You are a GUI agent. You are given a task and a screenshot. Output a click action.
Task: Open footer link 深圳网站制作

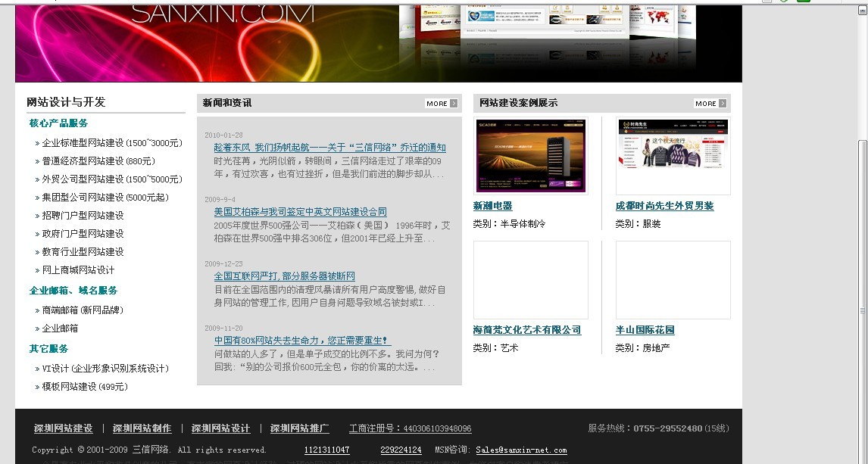(x=142, y=428)
